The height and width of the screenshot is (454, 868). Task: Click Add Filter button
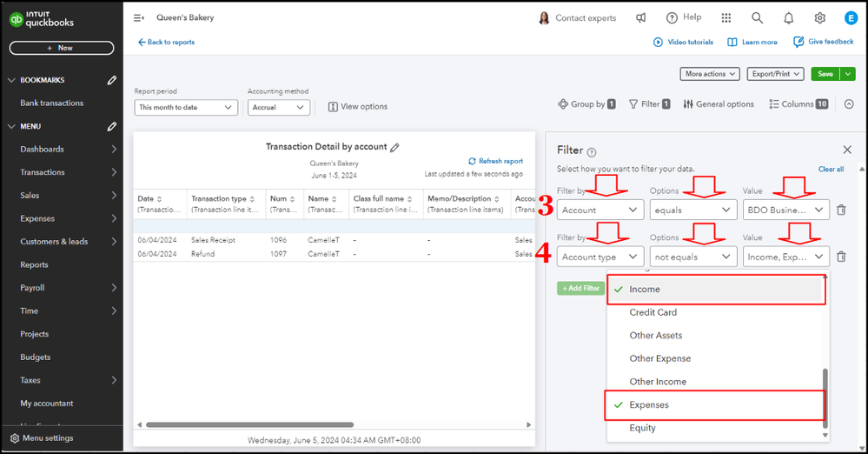pyautogui.click(x=580, y=288)
